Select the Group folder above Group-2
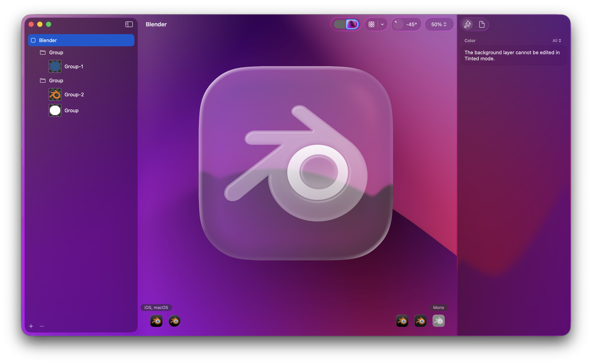Screen dimensions: 592x364 point(81,80)
